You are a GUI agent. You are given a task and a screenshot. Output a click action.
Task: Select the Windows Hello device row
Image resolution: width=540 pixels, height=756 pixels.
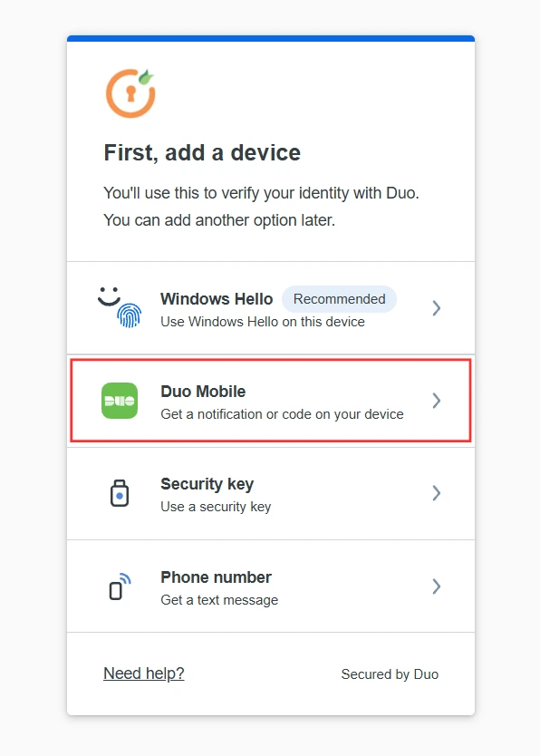tap(270, 307)
